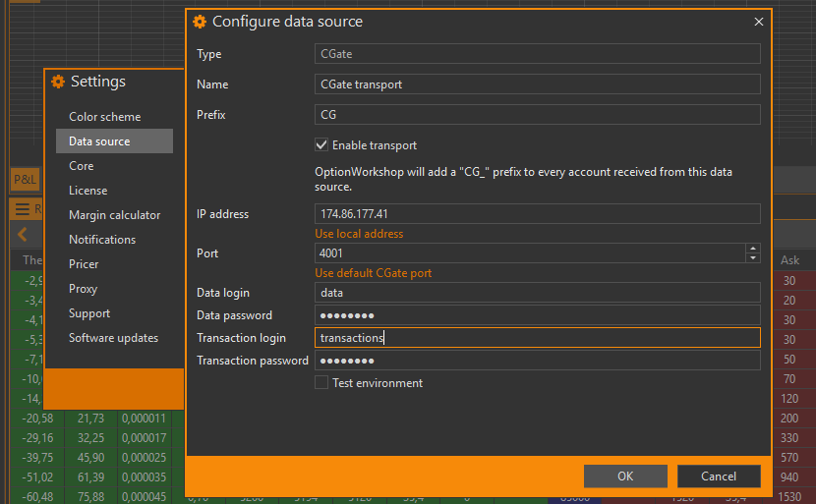Click the Ask value 120 in background table
This screenshot has width=816, height=504.
pyautogui.click(x=788, y=399)
